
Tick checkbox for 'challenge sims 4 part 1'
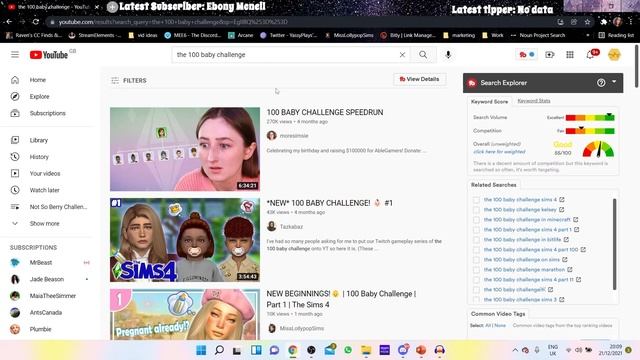point(476,230)
